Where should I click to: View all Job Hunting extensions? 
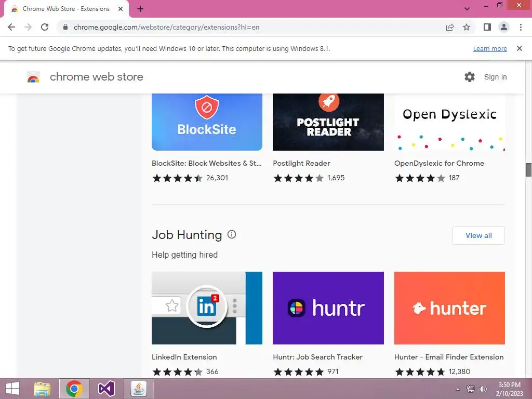pyautogui.click(x=478, y=235)
